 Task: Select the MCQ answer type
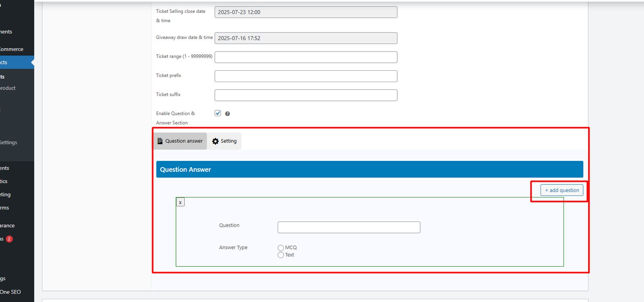coord(281,248)
